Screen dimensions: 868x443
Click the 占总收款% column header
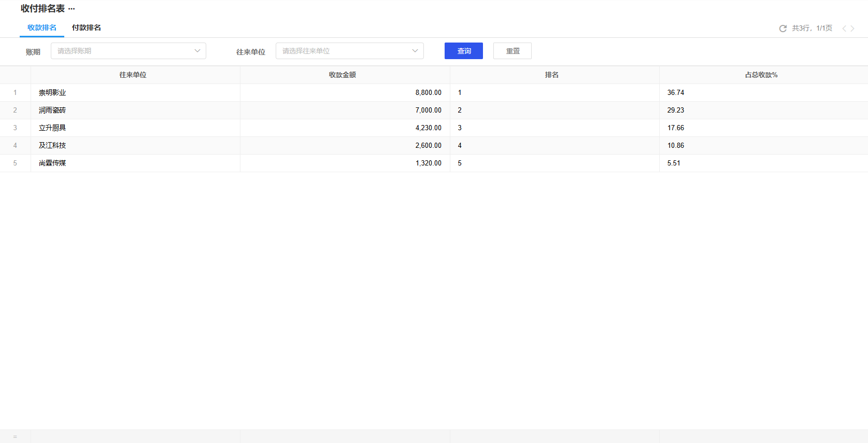point(761,75)
